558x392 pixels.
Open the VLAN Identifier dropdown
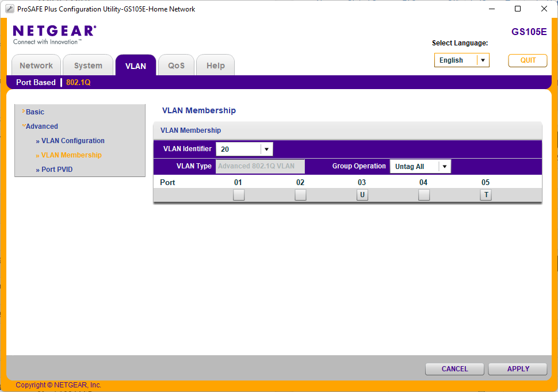click(x=244, y=149)
